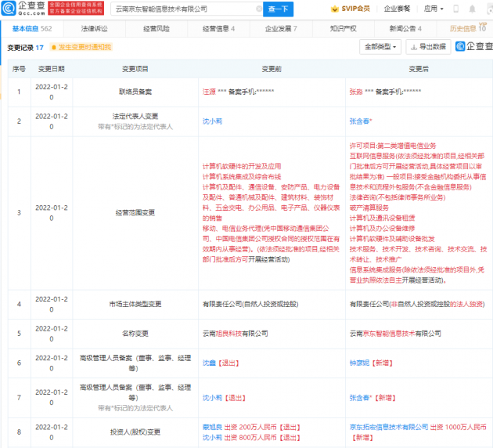The height and width of the screenshot is (448, 493).
Task: Open 沈鑫 link in row 6
Action: (209, 363)
